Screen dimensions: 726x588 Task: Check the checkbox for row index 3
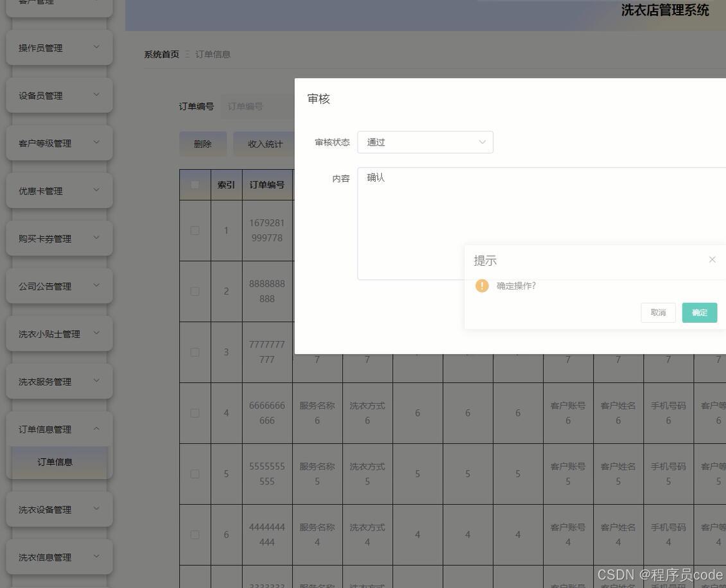coord(195,352)
